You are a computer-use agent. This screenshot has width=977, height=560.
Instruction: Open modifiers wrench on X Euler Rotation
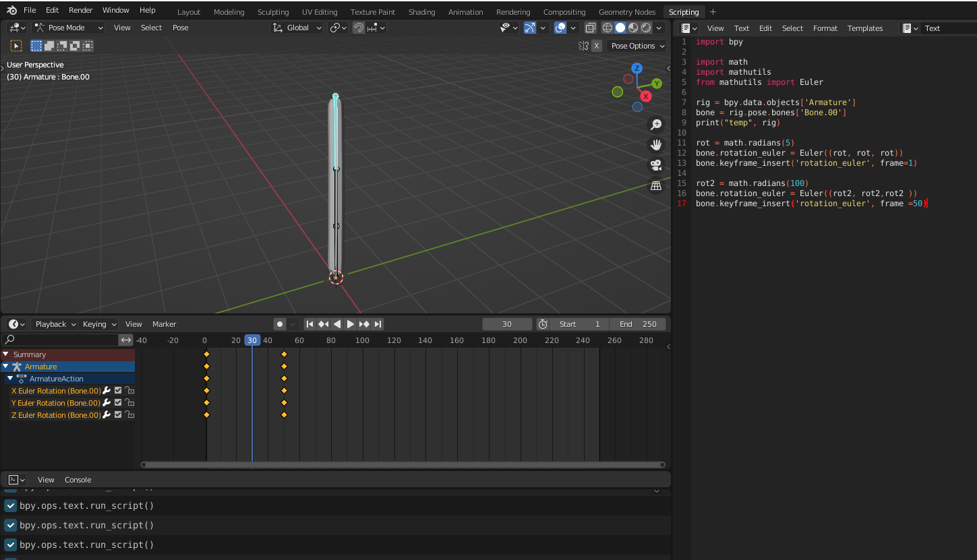[107, 391]
